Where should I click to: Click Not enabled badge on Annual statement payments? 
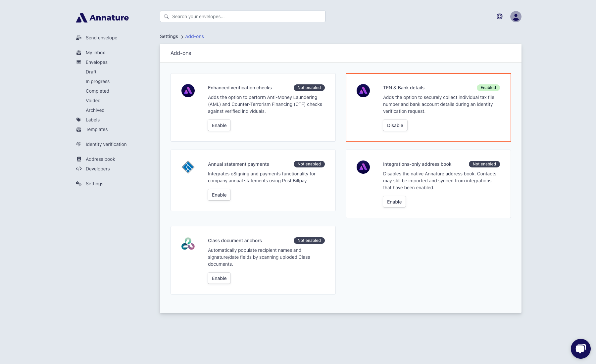pyautogui.click(x=309, y=164)
